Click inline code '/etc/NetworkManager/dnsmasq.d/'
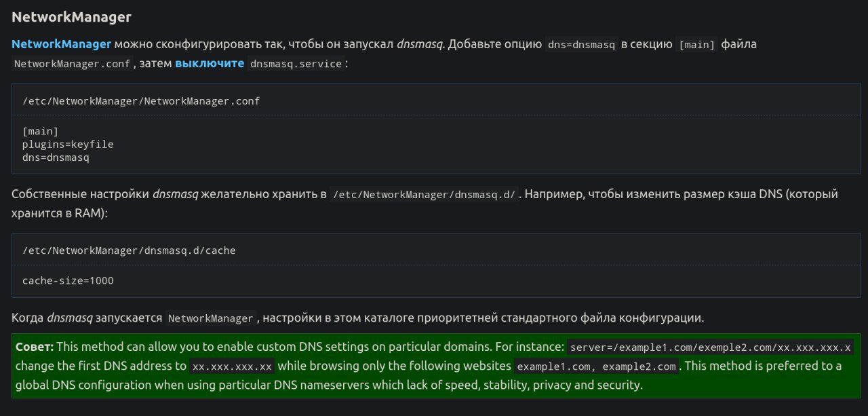 coord(424,195)
